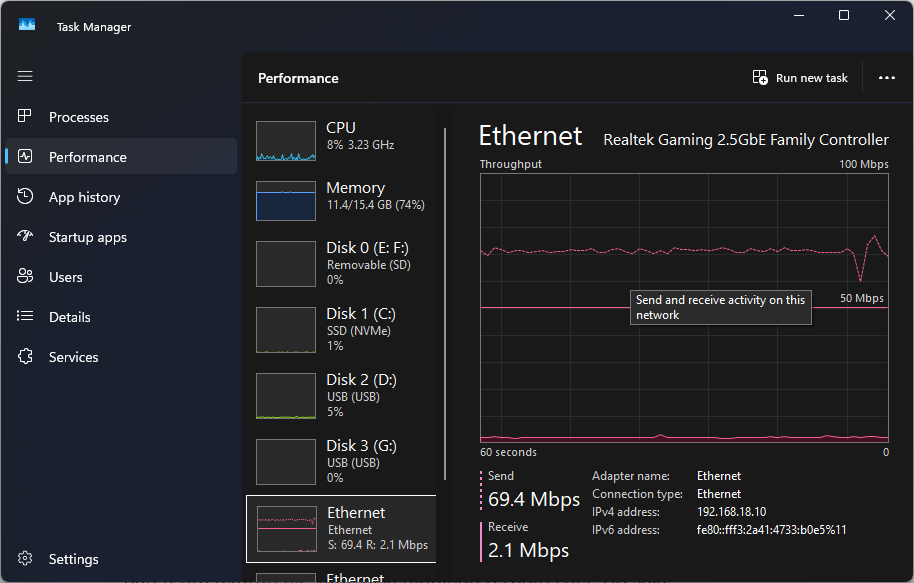Open Settings via the gear icon

point(26,559)
